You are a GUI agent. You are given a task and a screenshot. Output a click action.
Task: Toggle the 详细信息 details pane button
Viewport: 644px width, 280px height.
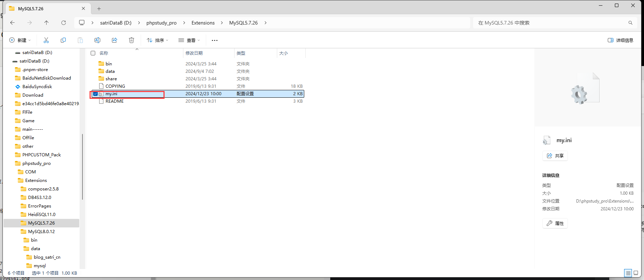(621, 40)
